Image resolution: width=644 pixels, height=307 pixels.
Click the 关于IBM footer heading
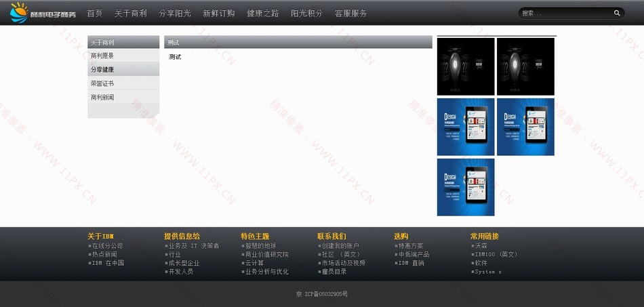pyautogui.click(x=100, y=237)
